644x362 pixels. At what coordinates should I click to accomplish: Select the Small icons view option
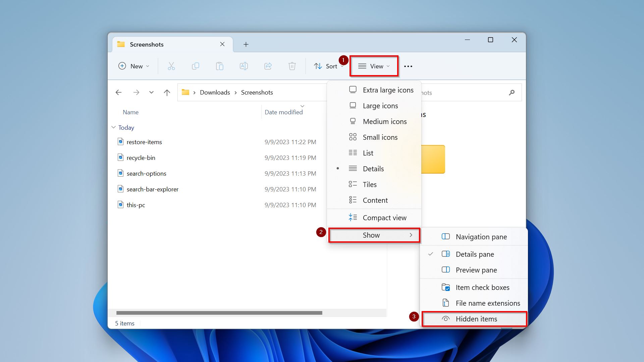click(379, 137)
